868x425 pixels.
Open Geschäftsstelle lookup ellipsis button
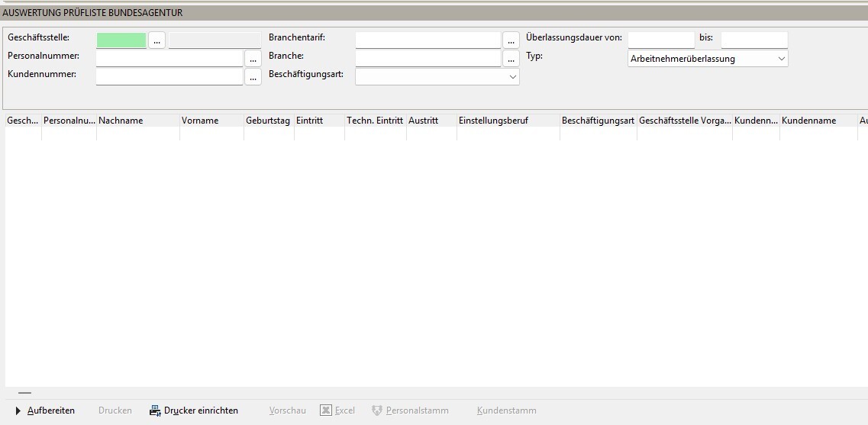click(x=156, y=40)
